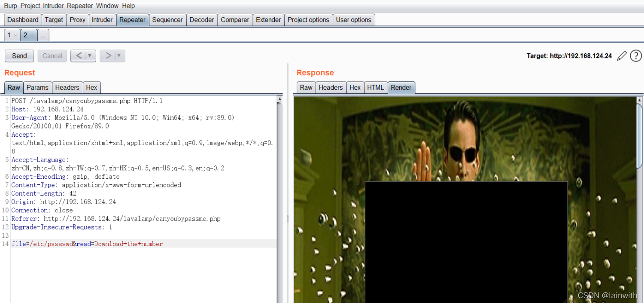
Task: Open history dropdown beside back arrow
Action: [x=90, y=56]
